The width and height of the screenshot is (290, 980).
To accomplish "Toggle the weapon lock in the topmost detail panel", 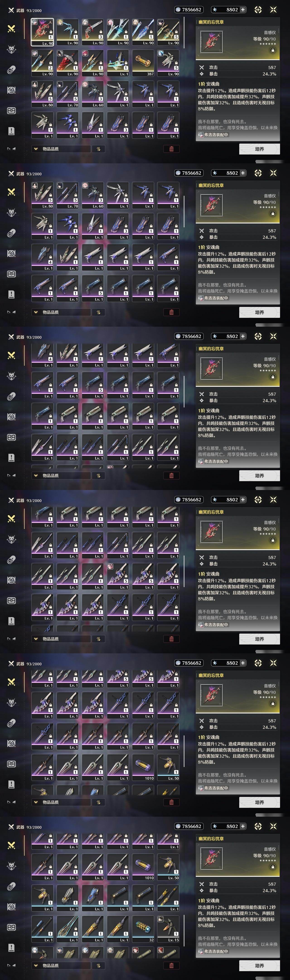I will [273, 50].
